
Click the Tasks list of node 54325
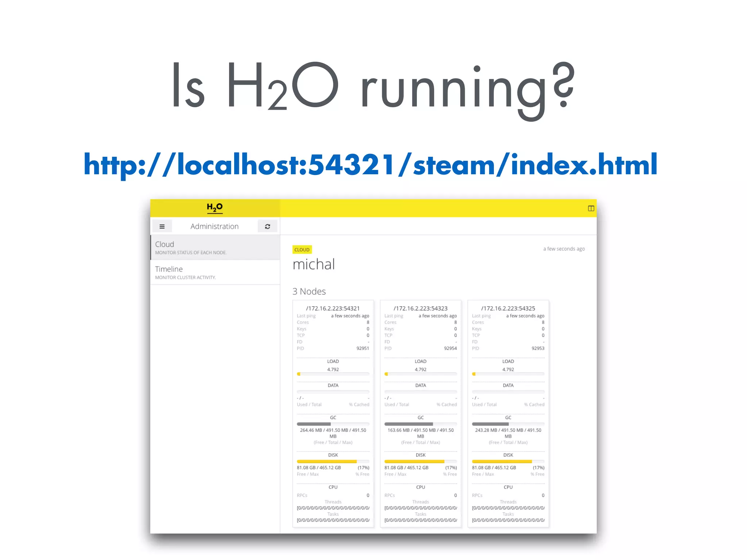pyautogui.click(x=508, y=520)
